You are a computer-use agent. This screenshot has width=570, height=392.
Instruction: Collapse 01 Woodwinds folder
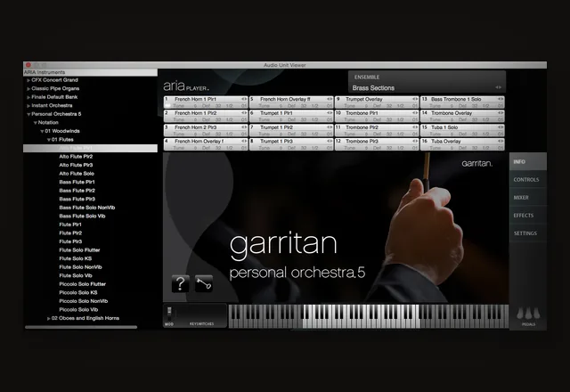pyautogui.click(x=42, y=131)
